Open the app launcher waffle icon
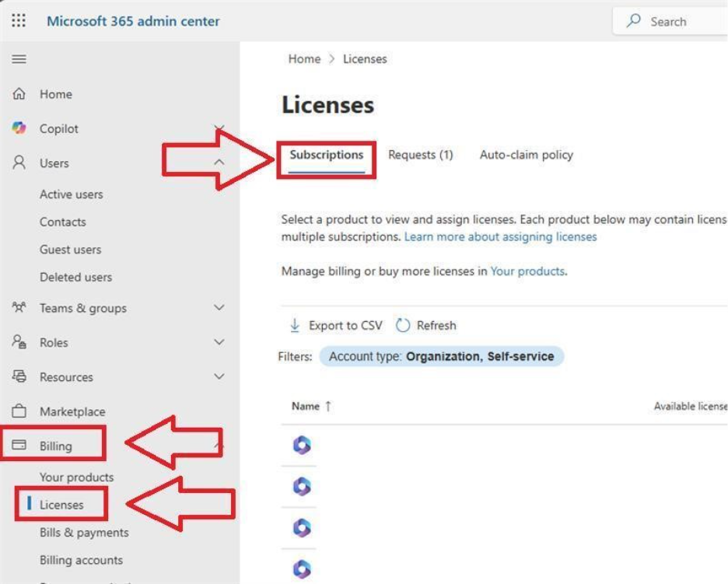The width and height of the screenshot is (728, 584). click(x=19, y=21)
